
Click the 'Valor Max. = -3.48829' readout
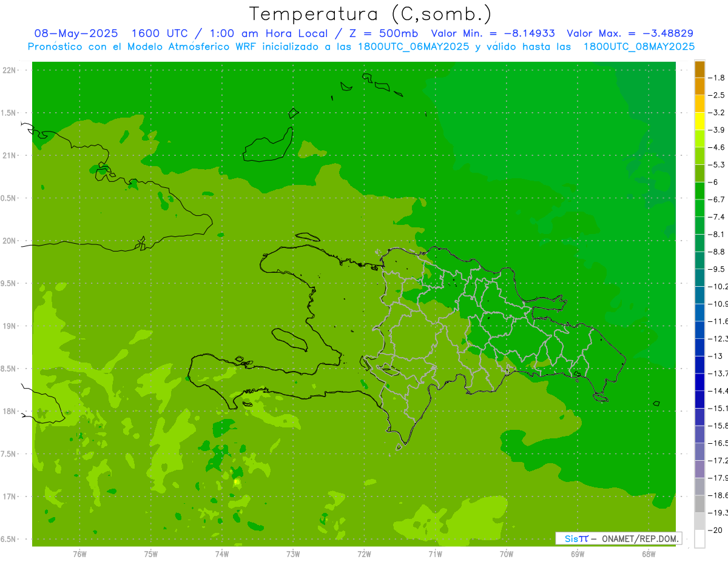(x=630, y=33)
